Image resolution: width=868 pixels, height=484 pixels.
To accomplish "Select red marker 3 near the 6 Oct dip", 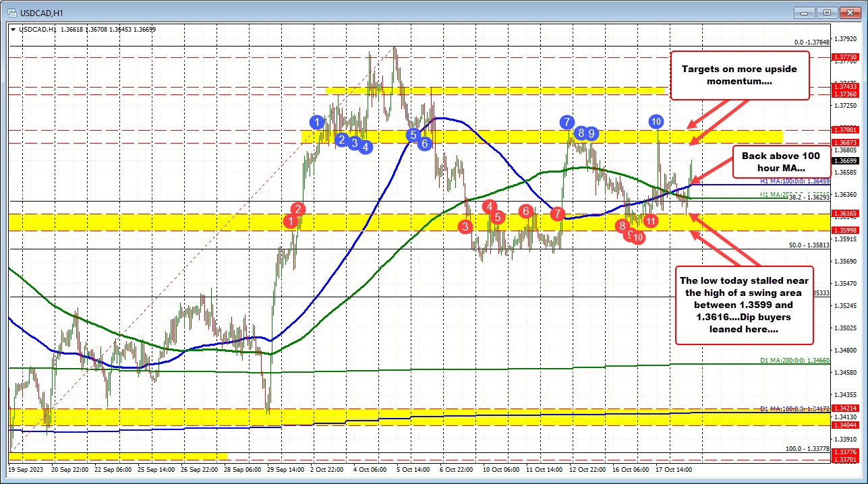I will [x=464, y=227].
